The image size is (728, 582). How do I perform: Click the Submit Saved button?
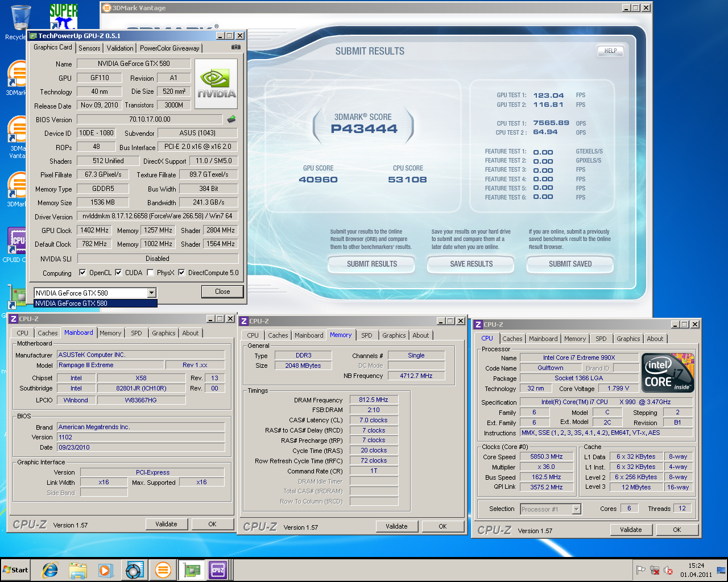570,264
